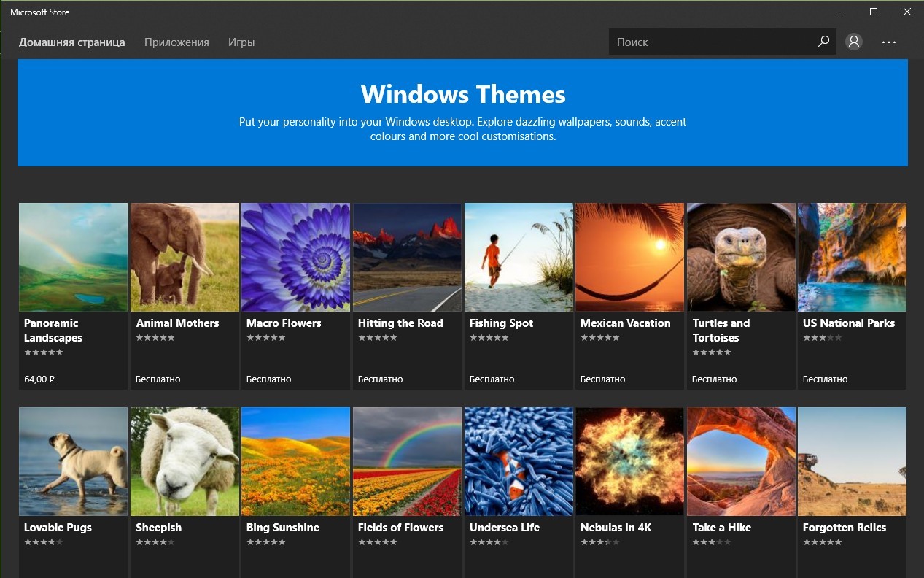Maximize the Microsoft Store window
Viewport: 924px width, 578px height.
tap(873, 12)
